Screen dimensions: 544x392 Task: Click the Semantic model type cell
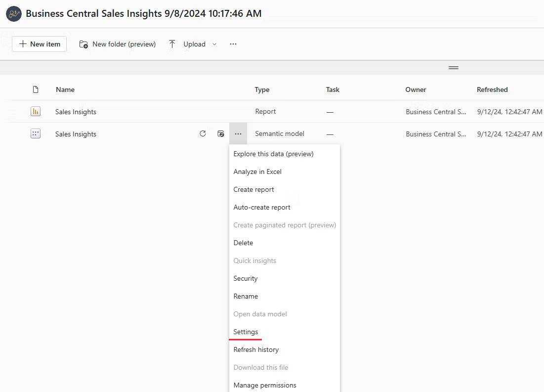(x=280, y=133)
